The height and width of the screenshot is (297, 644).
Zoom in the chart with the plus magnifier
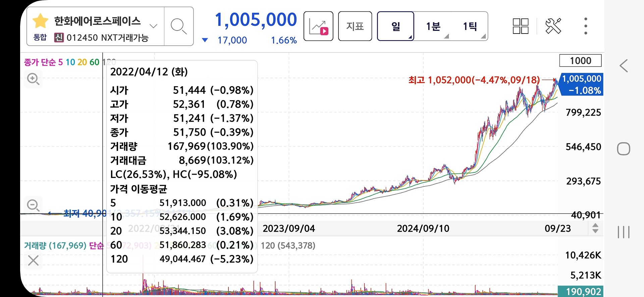tap(33, 79)
